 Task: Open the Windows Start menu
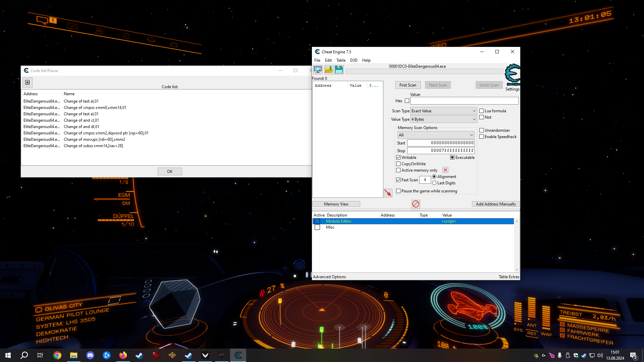tap(8, 355)
